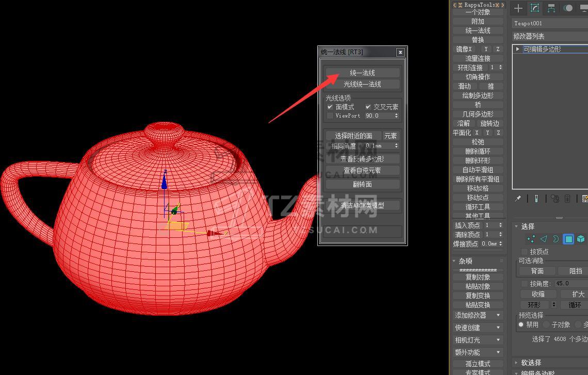Click the 清洁ARCH类模型 button
This screenshot has height=375, width=588.
[362, 205]
